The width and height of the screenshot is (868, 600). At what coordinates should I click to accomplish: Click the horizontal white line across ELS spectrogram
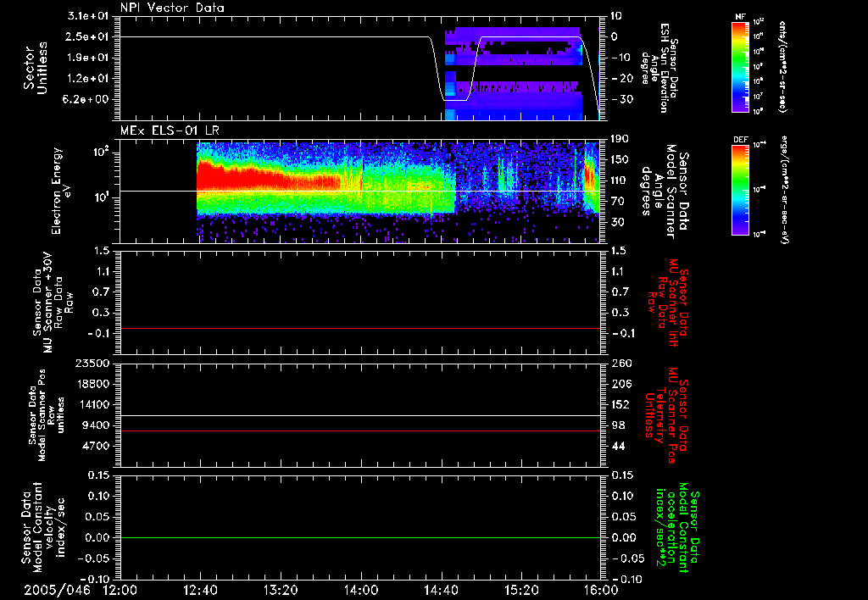point(359,191)
